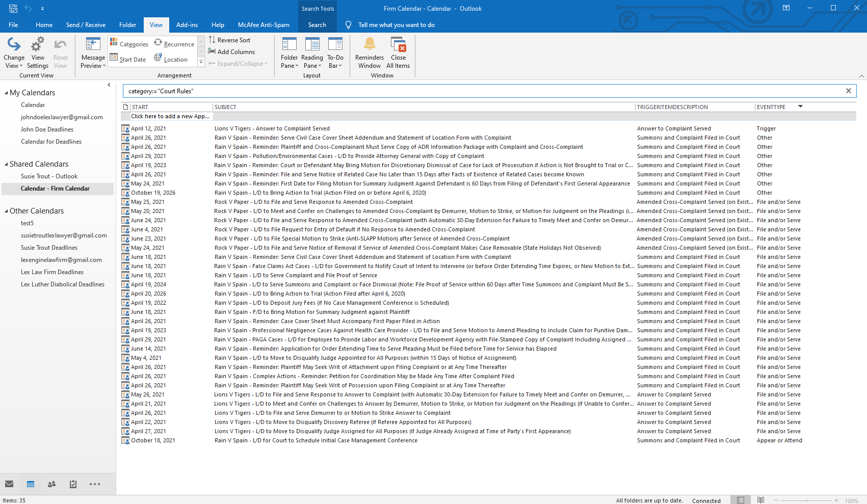Arrange items by Start Date
Image resolution: width=867 pixels, height=504 pixels.
(x=128, y=59)
